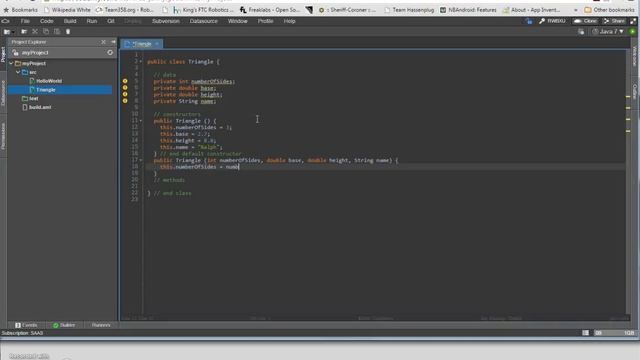
Task: Fold the constructor at line 17
Action: (x=141, y=160)
